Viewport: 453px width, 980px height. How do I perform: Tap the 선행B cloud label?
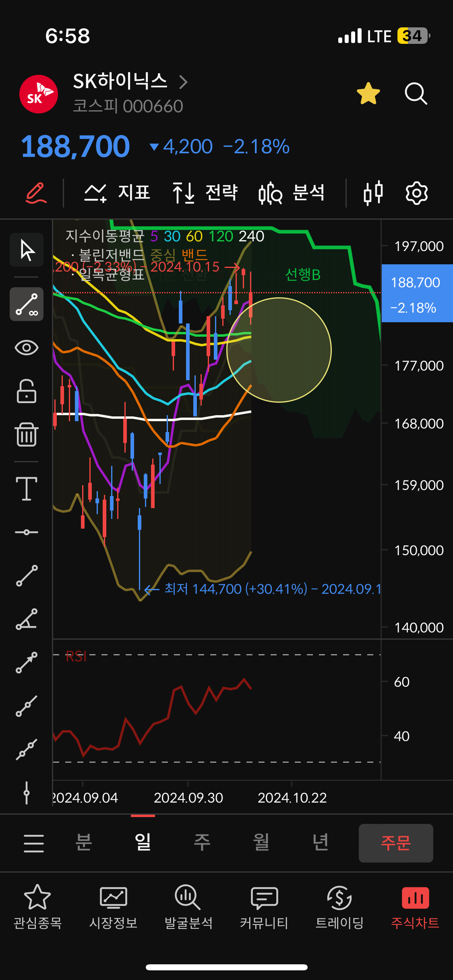[303, 275]
